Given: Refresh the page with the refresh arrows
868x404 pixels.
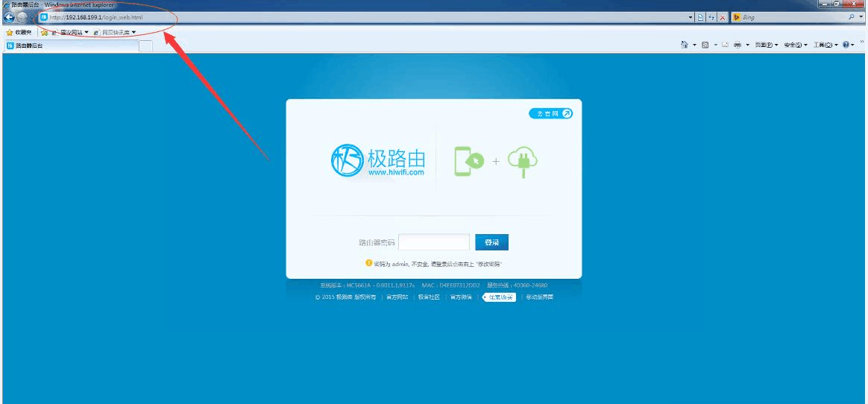Looking at the screenshot, I should point(711,18).
